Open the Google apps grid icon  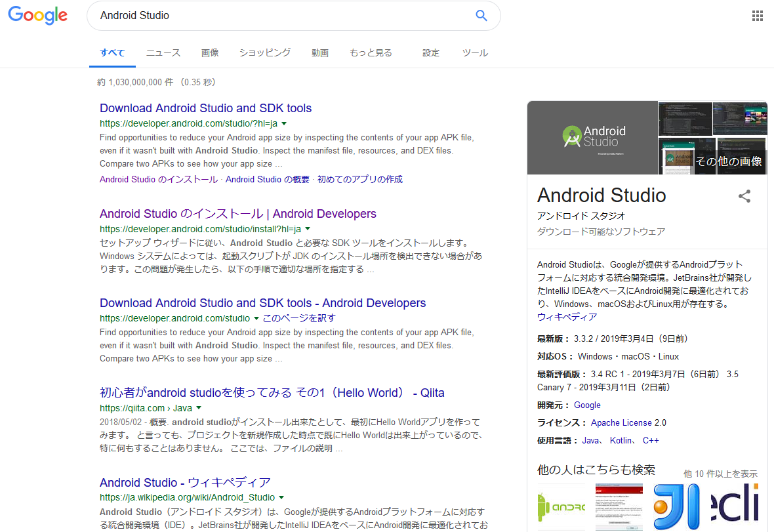(x=758, y=15)
